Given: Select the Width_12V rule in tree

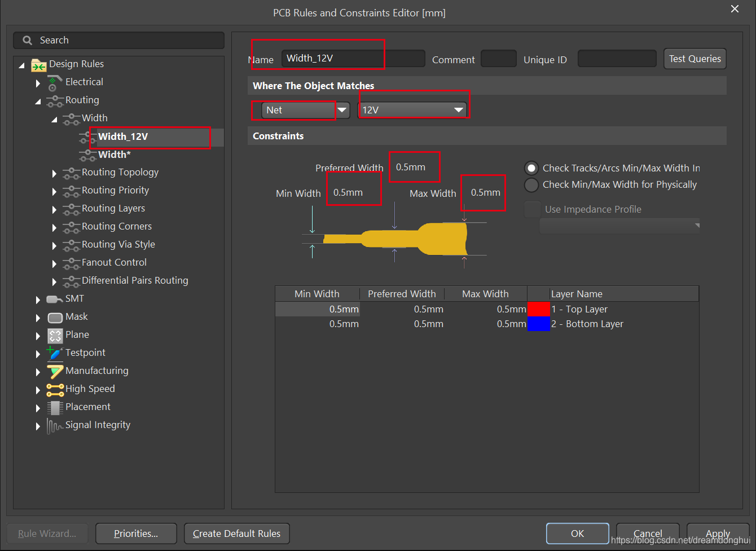Looking at the screenshot, I should 123,136.
